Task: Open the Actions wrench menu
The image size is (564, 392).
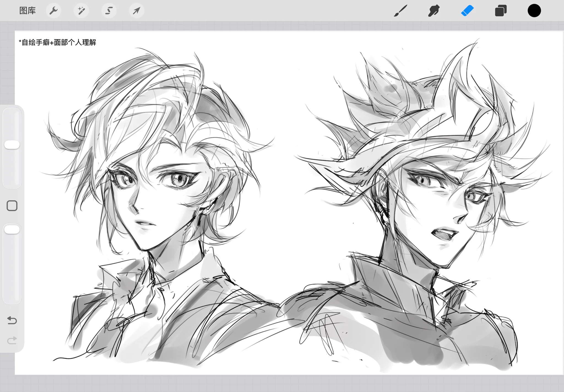Action: point(53,11)
